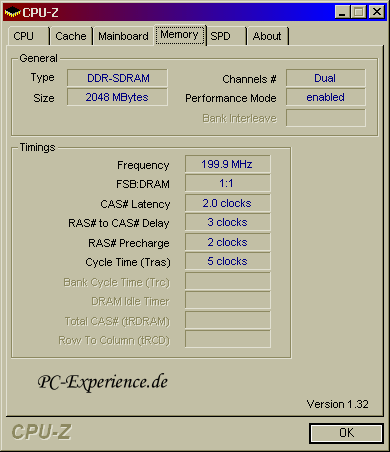Click the FSB:DRAM label
This screenshot has width=390, height=452.
tap(143, 184)
